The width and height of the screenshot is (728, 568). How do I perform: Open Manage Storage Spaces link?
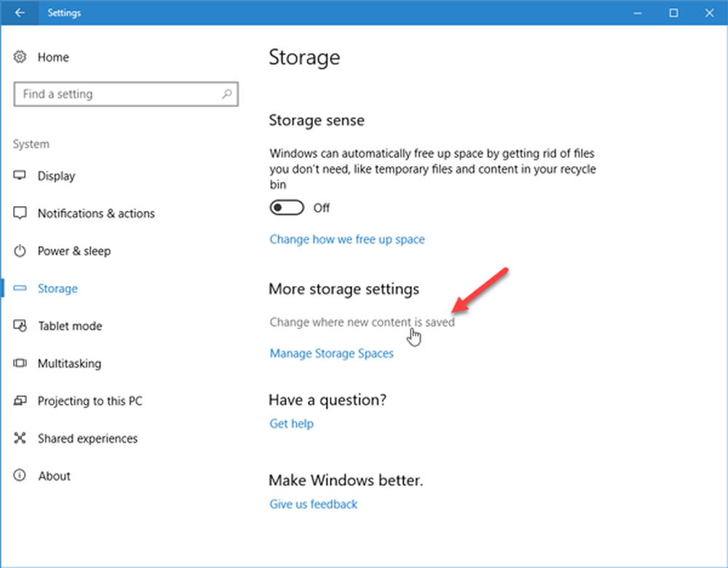(331, 354)
